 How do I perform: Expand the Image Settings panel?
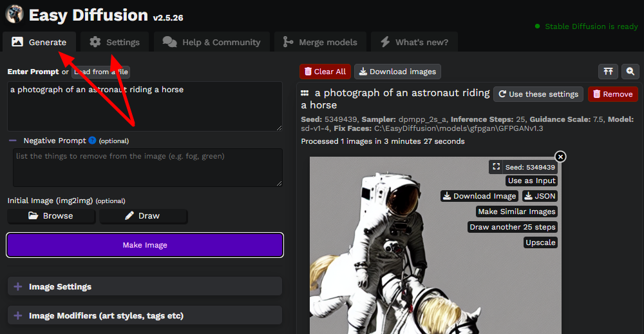[x=145, y=286]
